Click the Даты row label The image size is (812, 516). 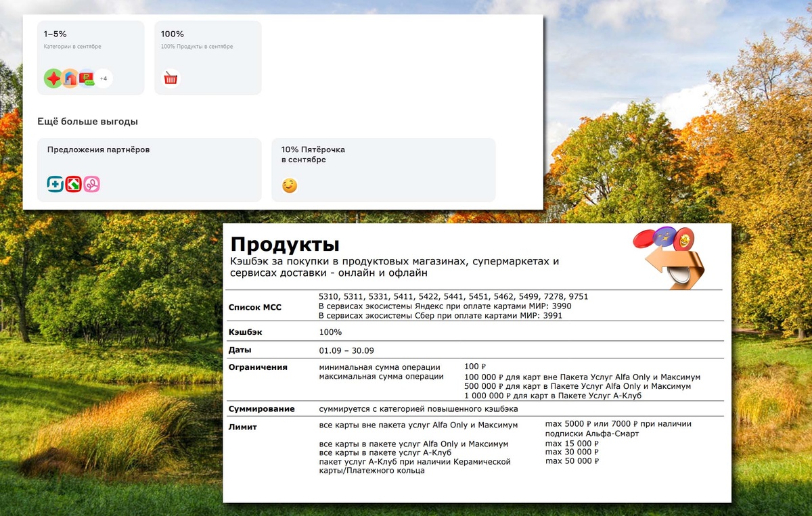240,350
